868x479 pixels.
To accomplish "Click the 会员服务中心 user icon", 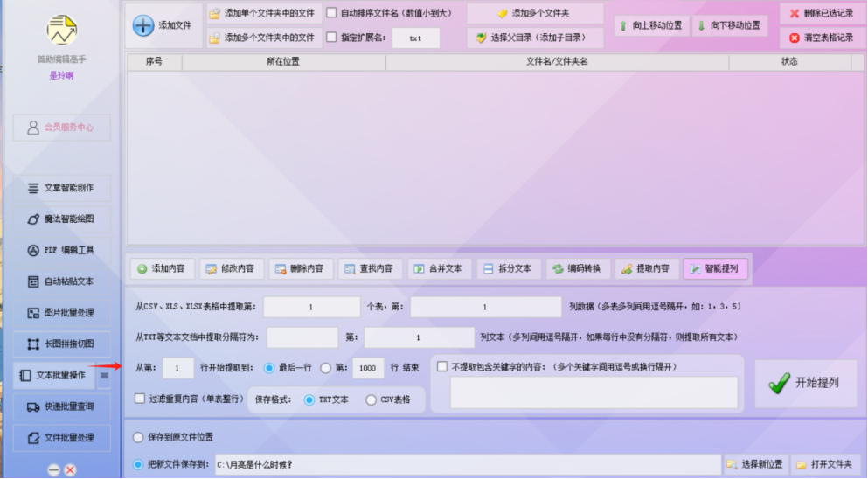I will coord(33,128).
